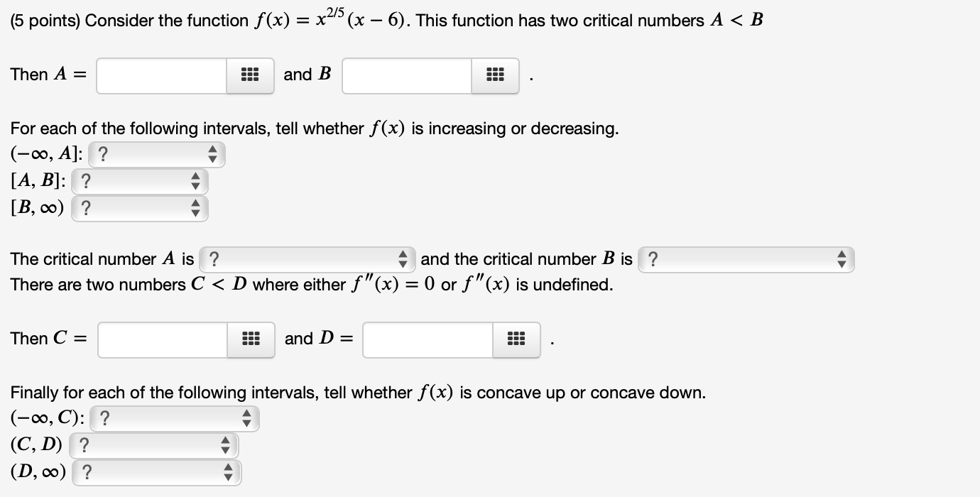Screen dimensions: 980x497
Task: Click the stepper arrows on the [A, B] selector
Action: pyautogui.click(x=196, y=181)
